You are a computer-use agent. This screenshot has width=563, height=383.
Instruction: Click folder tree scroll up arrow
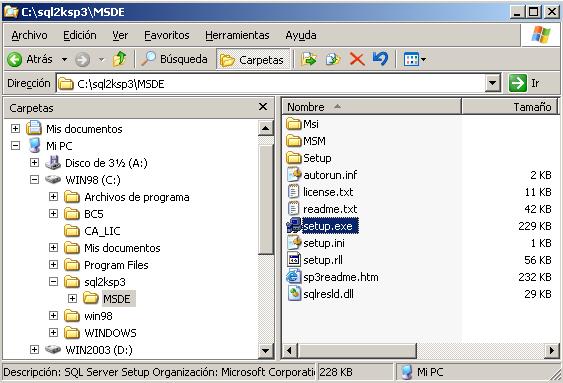265,128
